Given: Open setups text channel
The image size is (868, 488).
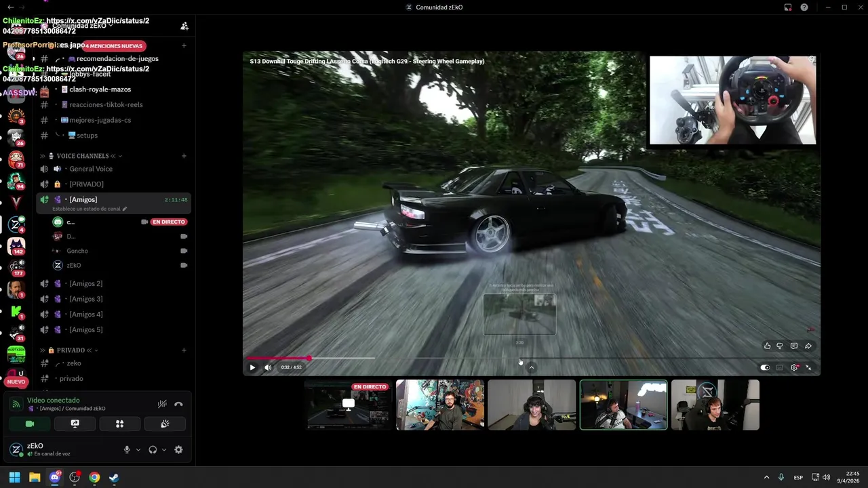Looking at the screenshot, I should pyautogui.click(x=114, y=136).
